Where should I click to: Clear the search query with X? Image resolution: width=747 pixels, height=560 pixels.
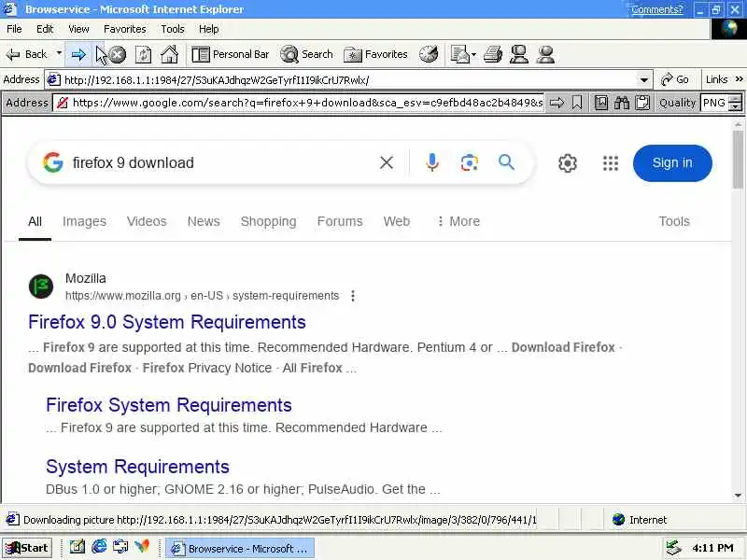[x=387, y=162]
